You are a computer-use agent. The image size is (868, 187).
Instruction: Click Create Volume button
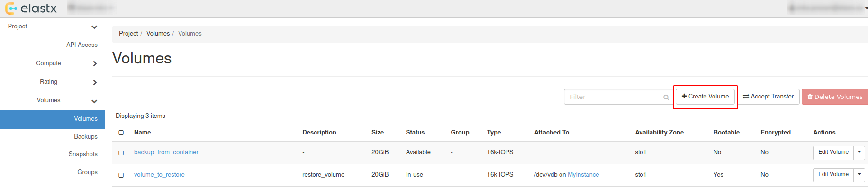tap(705, 97)
